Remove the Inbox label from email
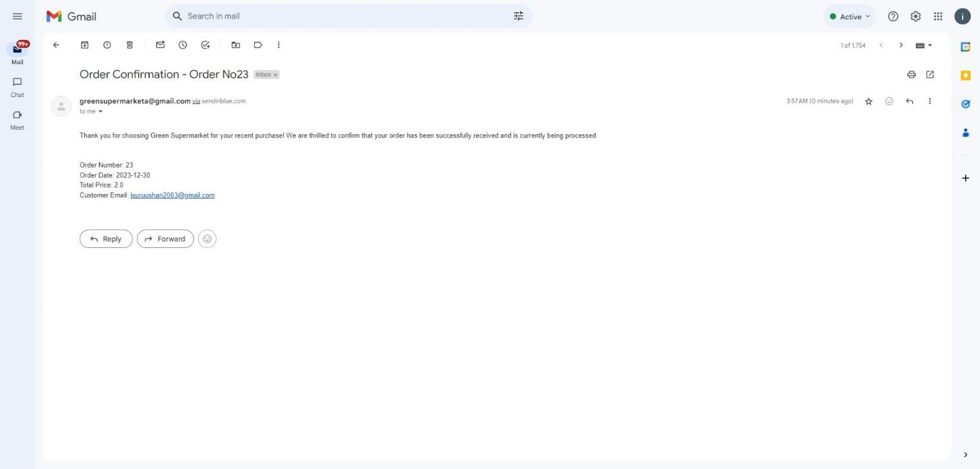 276,75
